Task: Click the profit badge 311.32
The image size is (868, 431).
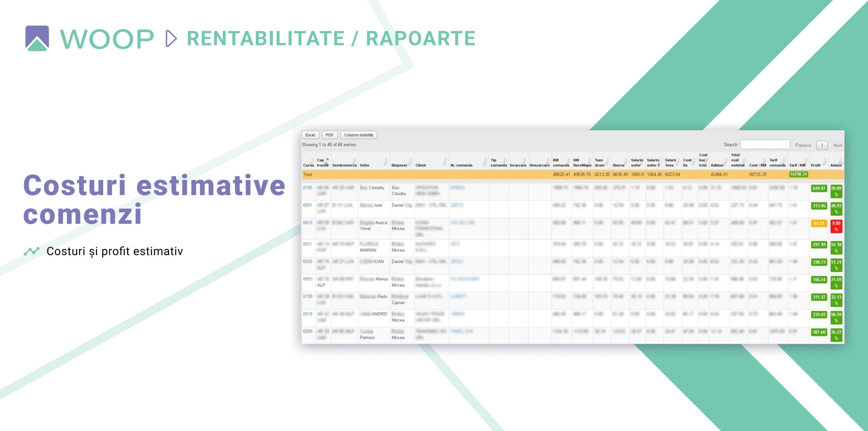Action: tap(819, 297)
